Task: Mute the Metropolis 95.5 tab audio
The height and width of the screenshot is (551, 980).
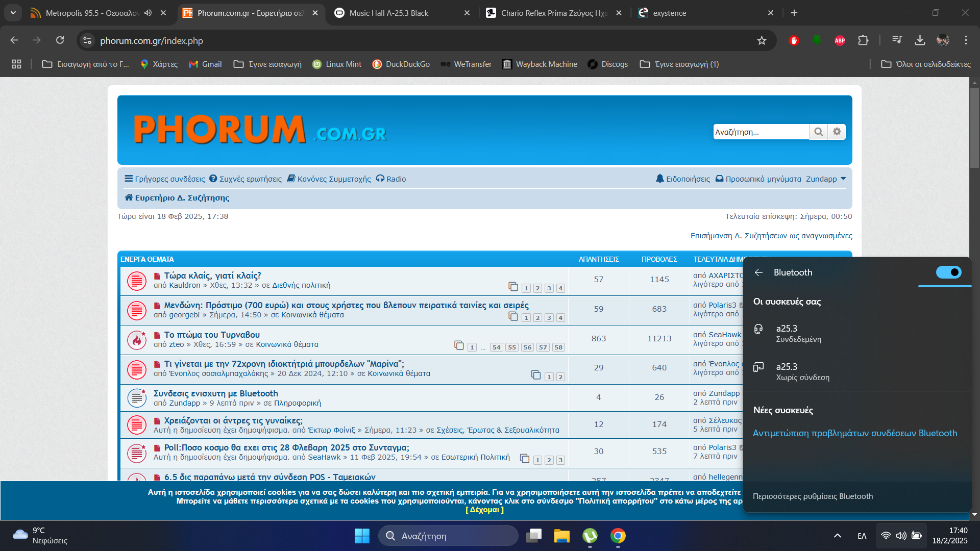Action: pos(148,13)
